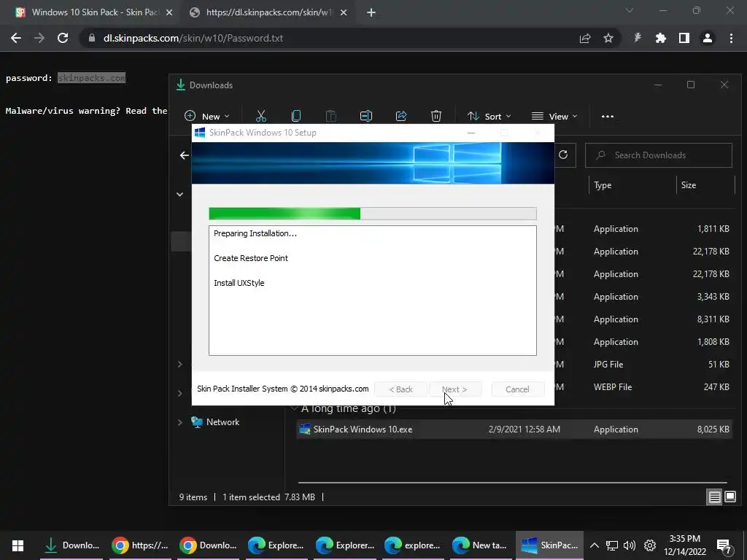Screen dimensions: 747x560
Task: Click the JPG File type row
Action: click(608, 365)
